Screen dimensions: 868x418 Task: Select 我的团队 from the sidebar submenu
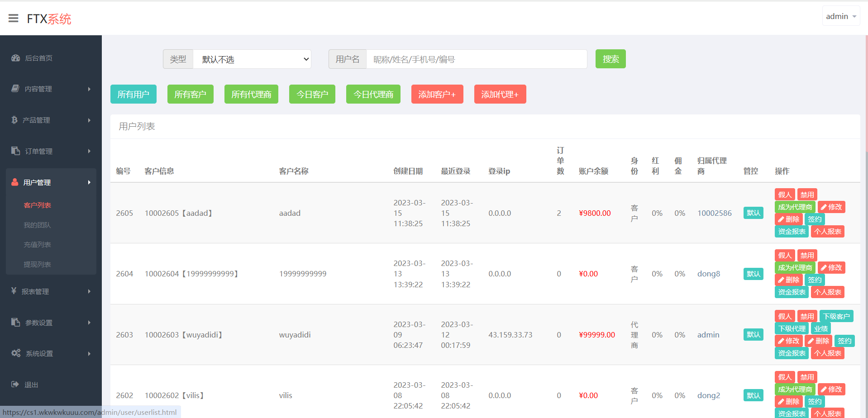point(37,225)
